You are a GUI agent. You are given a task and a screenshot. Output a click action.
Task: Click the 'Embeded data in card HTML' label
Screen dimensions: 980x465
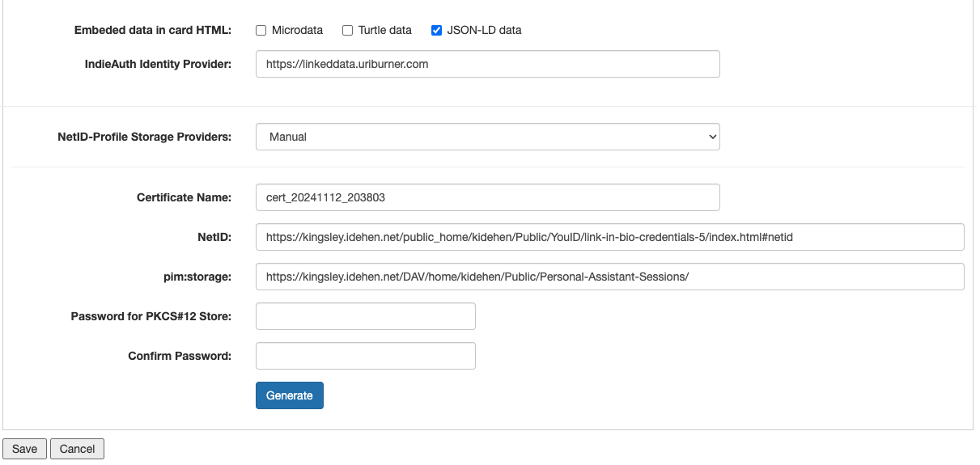pos(153,31)
